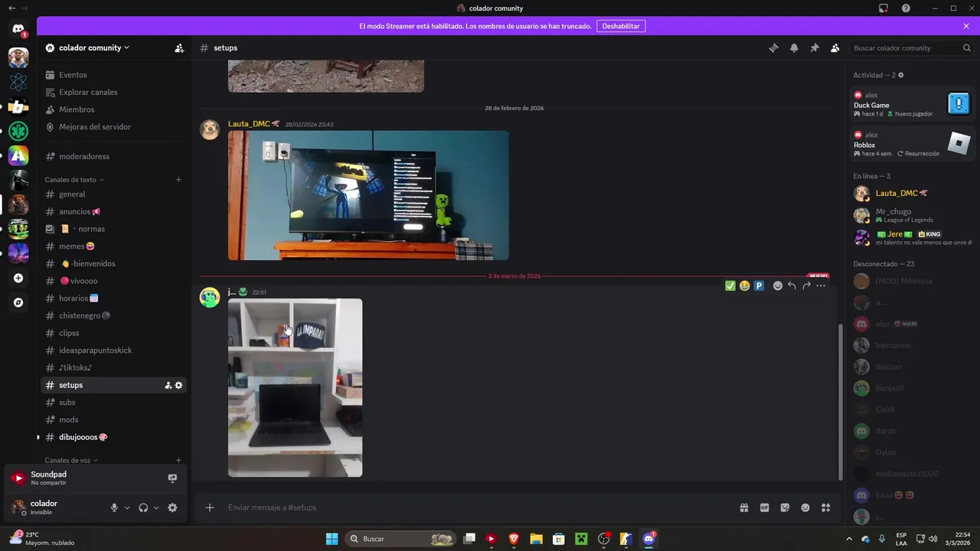The height and width of the screenshot is (551, 980).
Task: Open microphone input options chevron
Action: coord(127,507)
